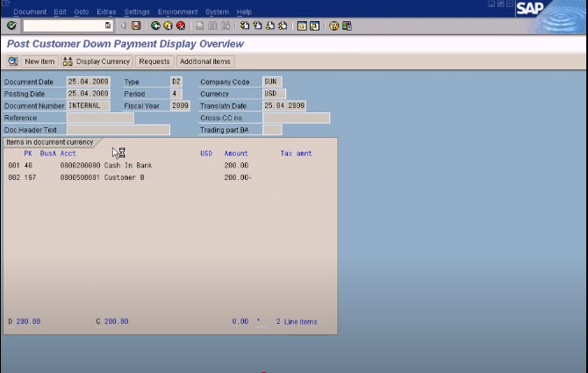Jump to last page icon
Screen dimensions: 588x373
(x=283, y=25)
